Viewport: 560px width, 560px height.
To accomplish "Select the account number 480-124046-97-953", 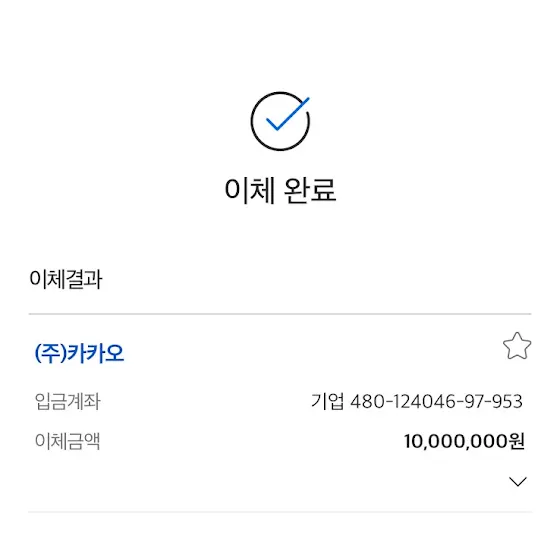I will coord(436,401).
